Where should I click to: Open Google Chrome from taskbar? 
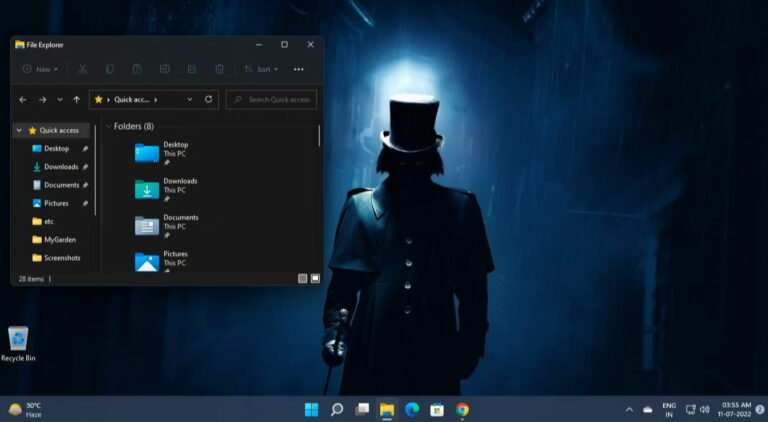point(462,409)
